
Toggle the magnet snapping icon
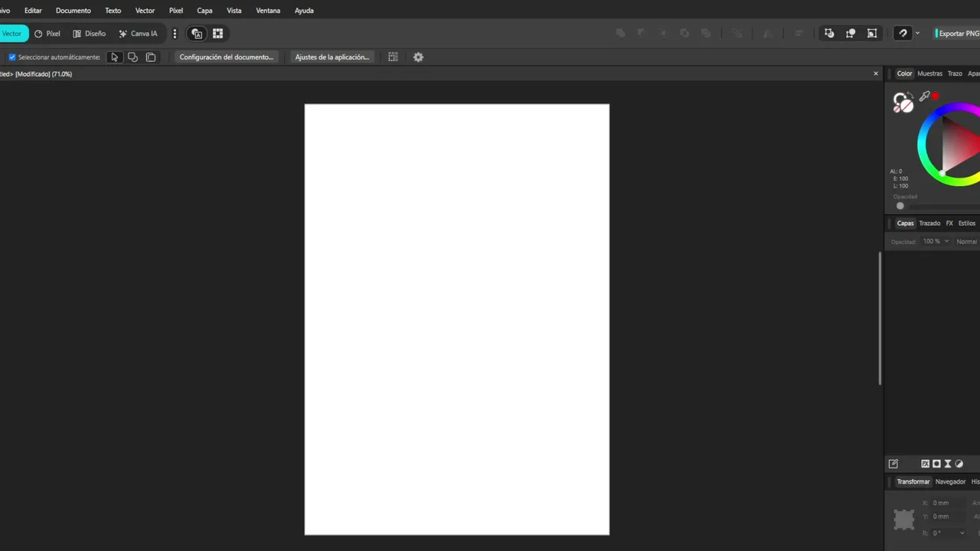[x=903, y=34]
